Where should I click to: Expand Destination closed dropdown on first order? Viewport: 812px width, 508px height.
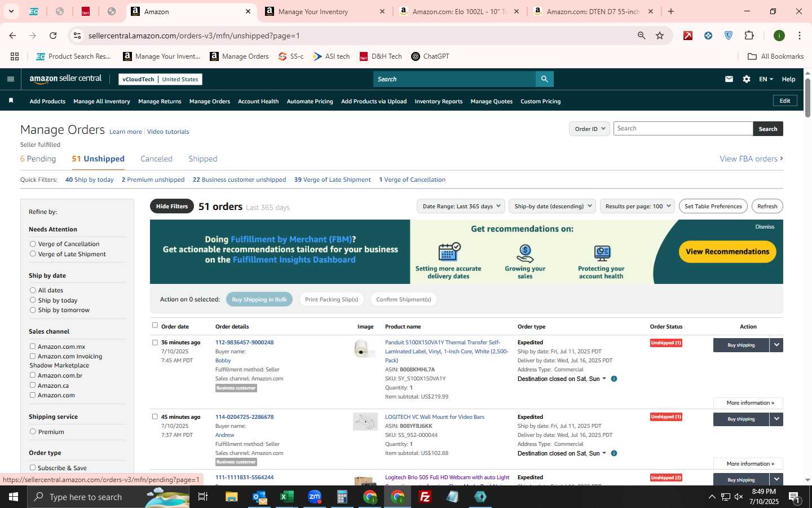coord(604,379)
